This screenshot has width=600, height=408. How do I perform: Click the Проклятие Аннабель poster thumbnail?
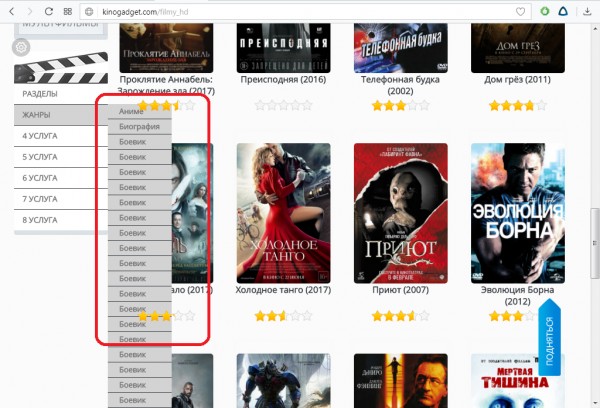point(166,48)
